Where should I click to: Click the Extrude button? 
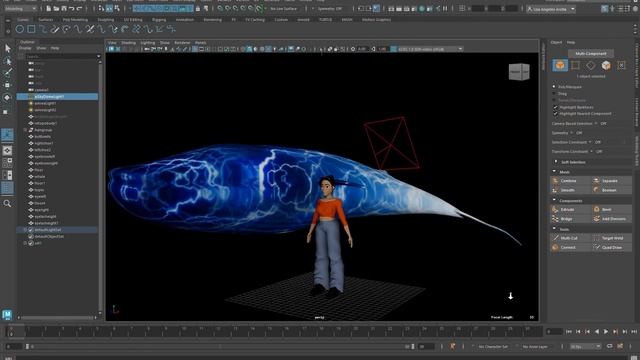(570, 209)
